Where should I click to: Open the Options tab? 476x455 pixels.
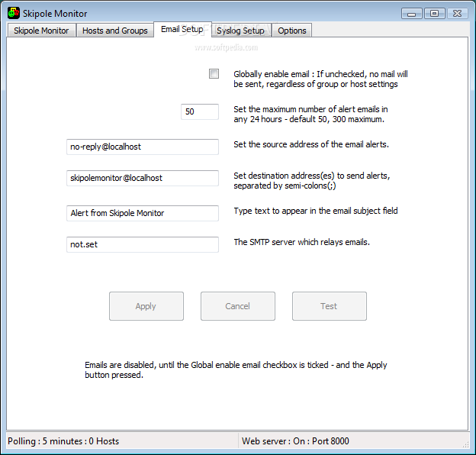[292, 31]
